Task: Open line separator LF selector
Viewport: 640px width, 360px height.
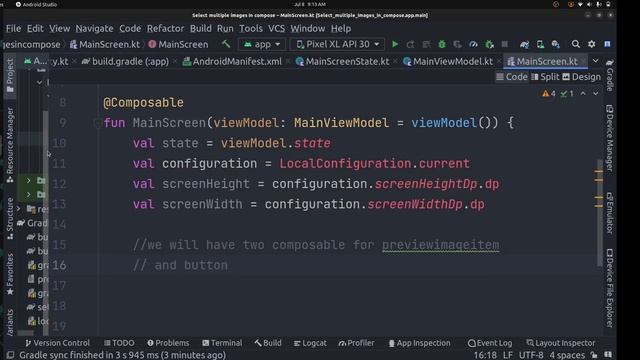Action: 508,355
